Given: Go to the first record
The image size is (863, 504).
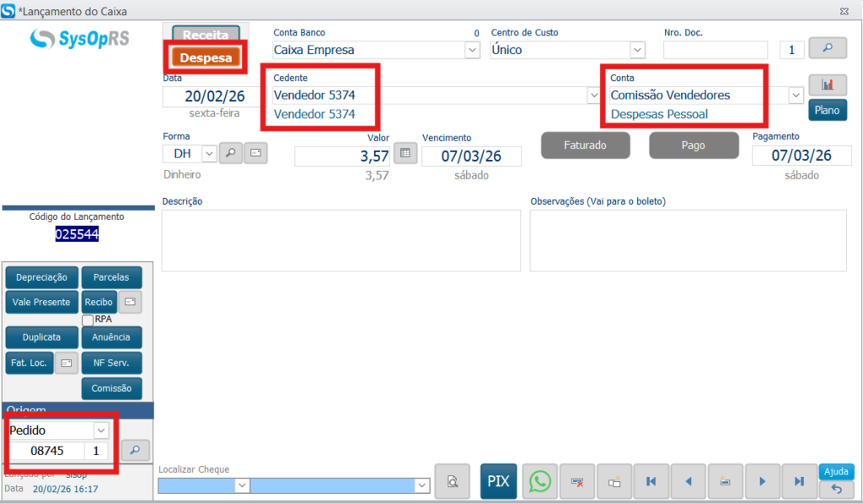Looking at the screenshot, I should [651, 481].
